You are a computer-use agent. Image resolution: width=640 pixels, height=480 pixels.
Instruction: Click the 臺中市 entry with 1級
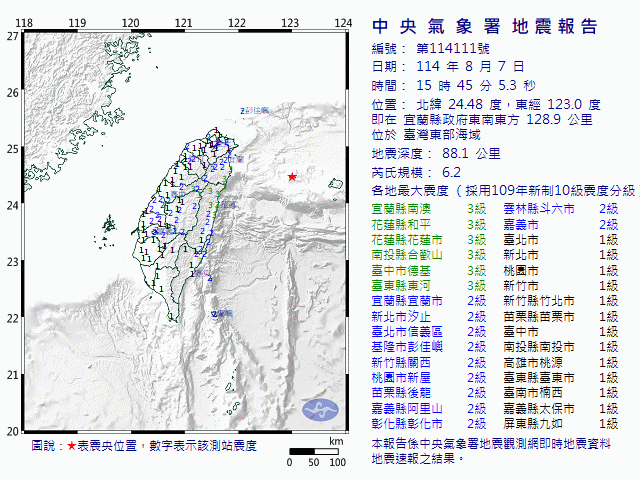[x=521, y=332]
